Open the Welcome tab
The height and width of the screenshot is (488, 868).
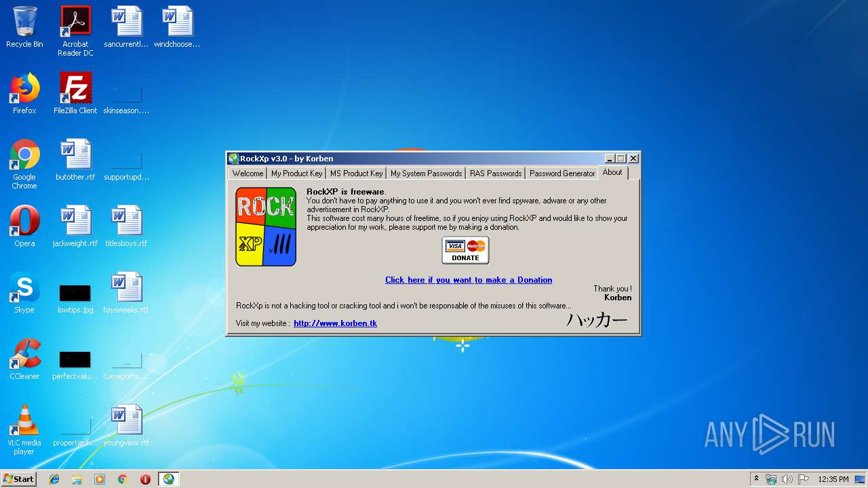coord(248,174)
